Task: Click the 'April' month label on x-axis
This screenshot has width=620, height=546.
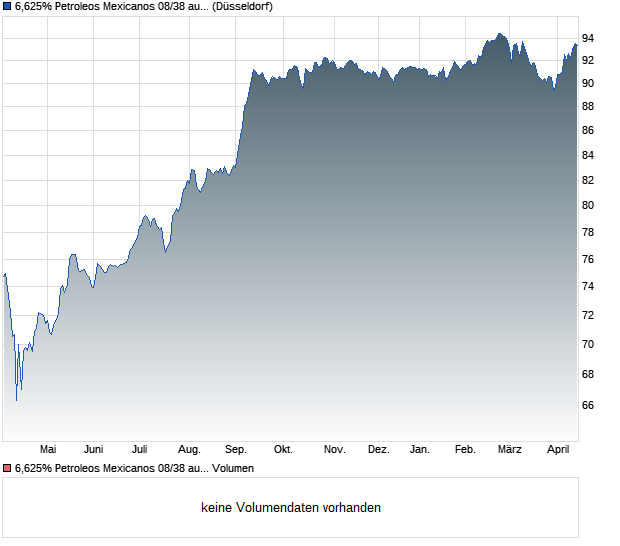Action: (558, 450)
